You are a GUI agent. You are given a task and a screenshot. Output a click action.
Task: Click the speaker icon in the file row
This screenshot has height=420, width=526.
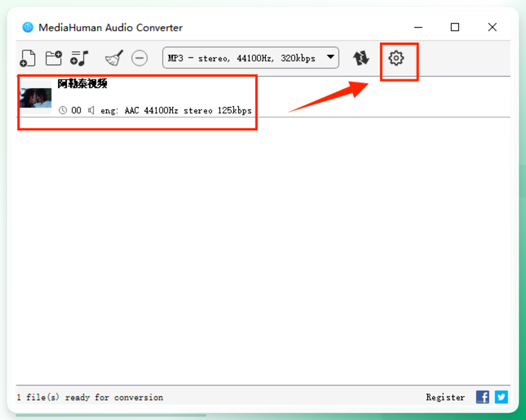pyautogui.click(x=91, y=110)
